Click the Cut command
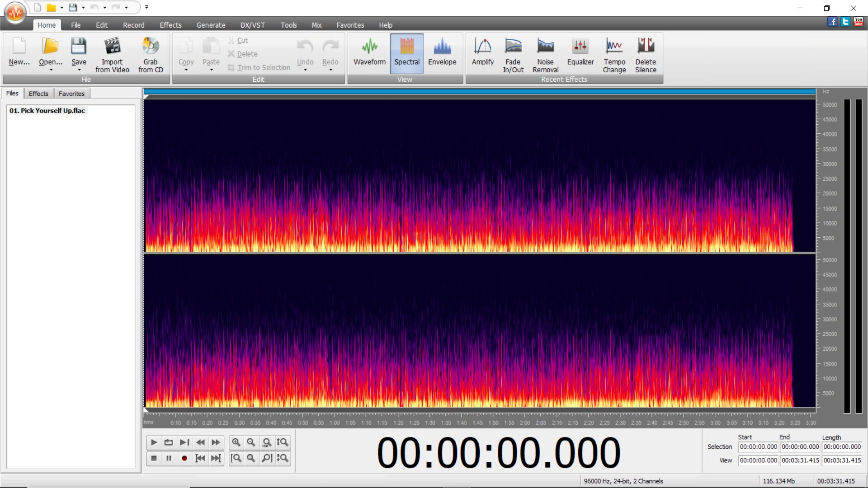Screen dimensions: 868x488 (x=238, y=40)
